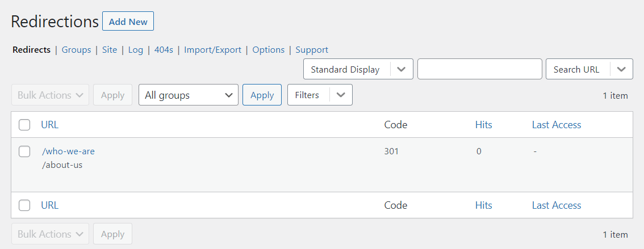Open the Search URL dropdown arrow
The height and width of the screenshot is (249, 644).
coord(621,69)
